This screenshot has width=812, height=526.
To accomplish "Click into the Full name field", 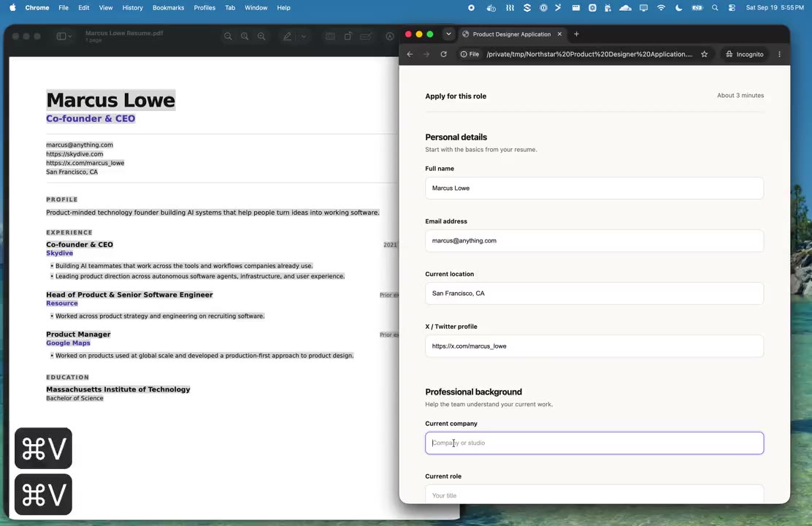I will click(594, 188).
